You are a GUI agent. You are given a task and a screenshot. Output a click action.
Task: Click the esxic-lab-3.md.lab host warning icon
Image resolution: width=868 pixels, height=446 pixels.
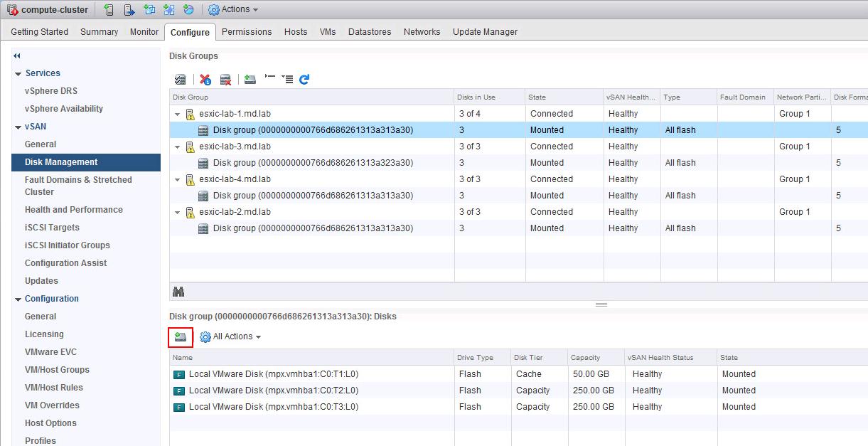190,147
